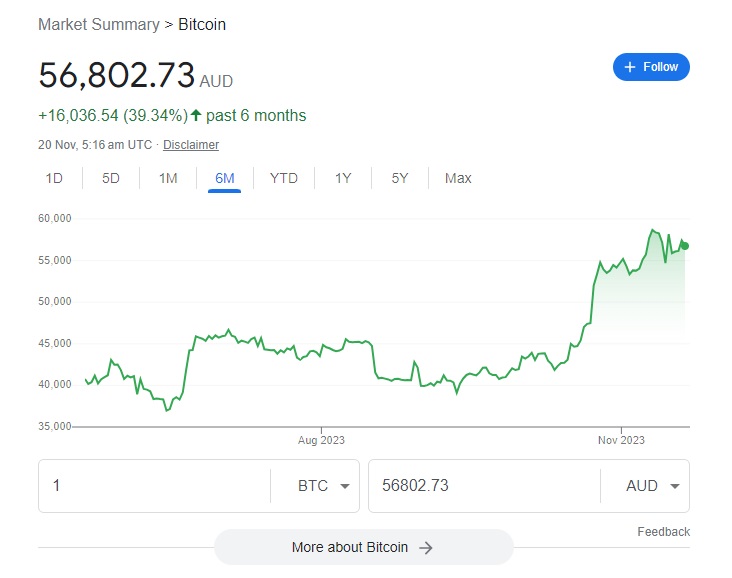
Task: Click the 56802.73 AUD amount field
Action: coord(484,486)
